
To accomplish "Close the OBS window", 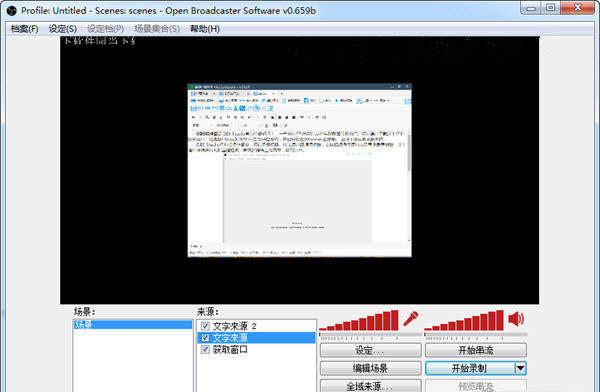I will [578, 8].
